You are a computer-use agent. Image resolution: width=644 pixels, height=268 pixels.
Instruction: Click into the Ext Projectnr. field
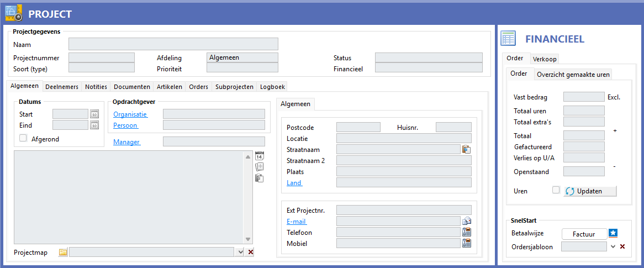pyautogui.click(x=404, y=210)
